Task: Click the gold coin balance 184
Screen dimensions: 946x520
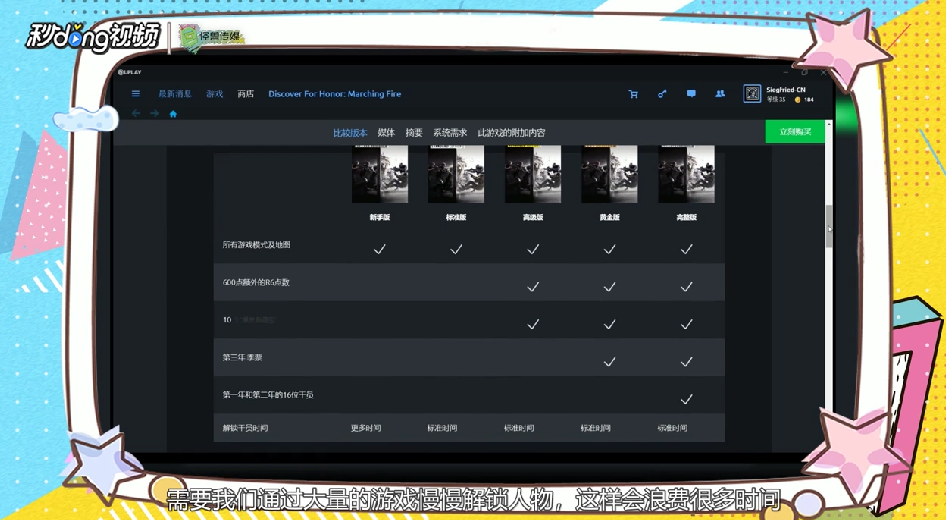Action: pyautogui.click(x=805, y=100)
